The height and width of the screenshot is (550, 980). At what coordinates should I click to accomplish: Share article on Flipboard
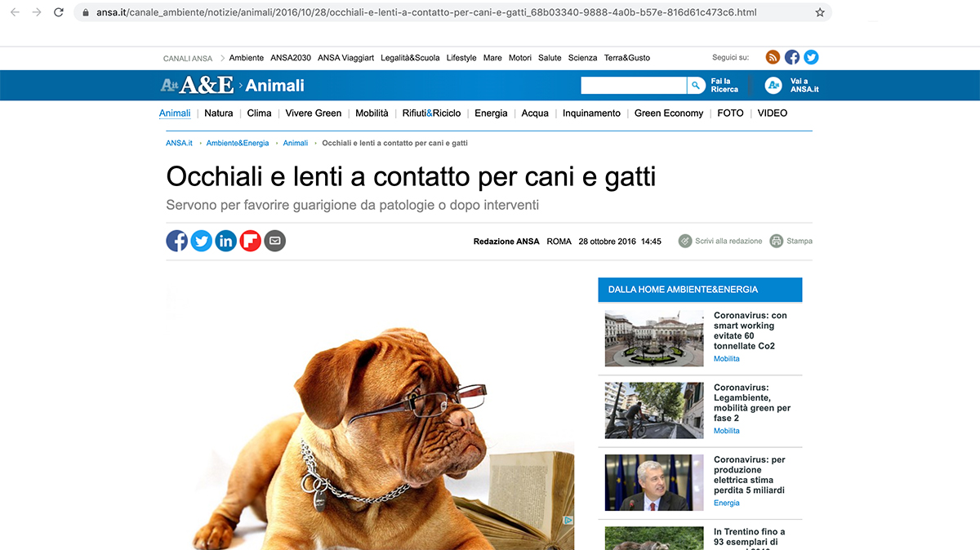point(250,241)
